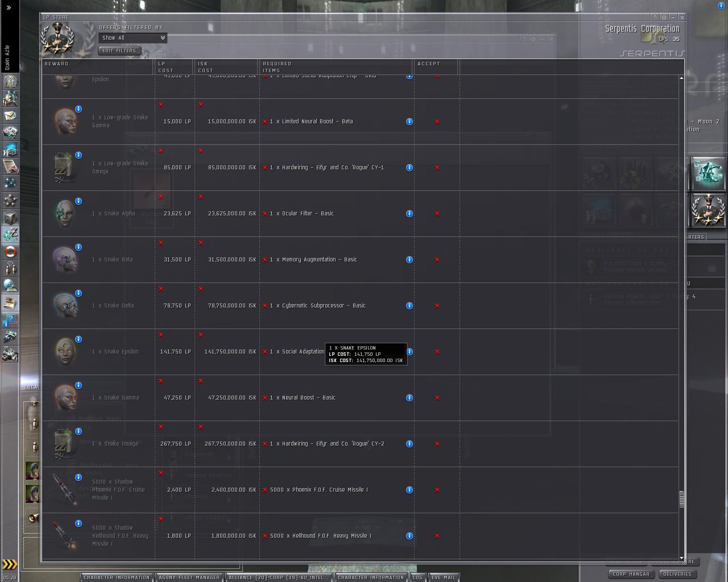Show info for required Hardwiring 'Rogue' CY-1
728x582 pixels.
point(409,168)
